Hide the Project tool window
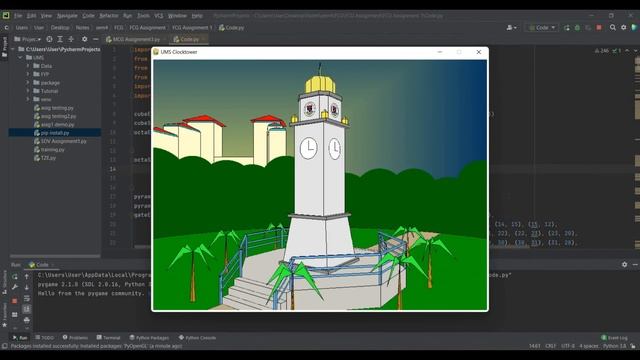The height and width of the screenshot is (360, 640). (x=96, y=39)
